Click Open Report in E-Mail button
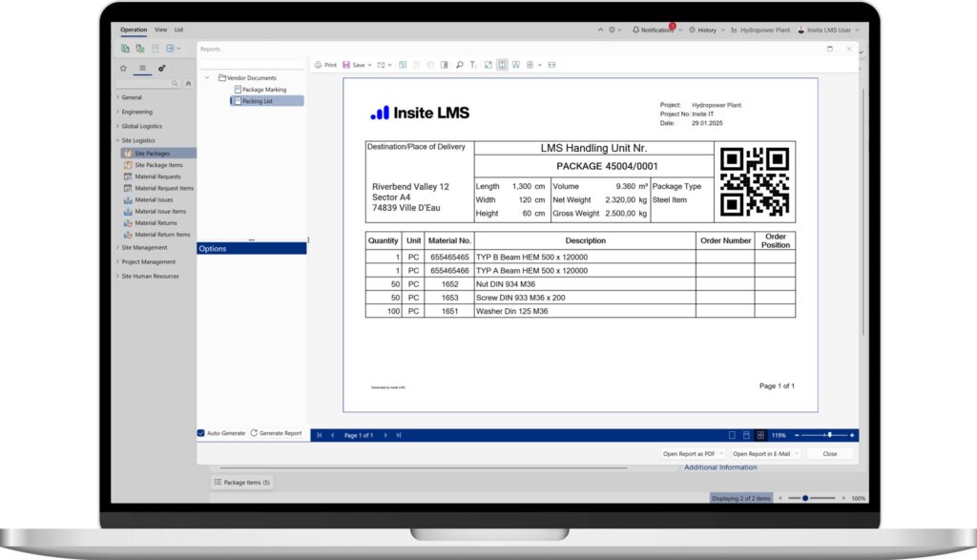977x560 pixels. (x=761, y=454)
